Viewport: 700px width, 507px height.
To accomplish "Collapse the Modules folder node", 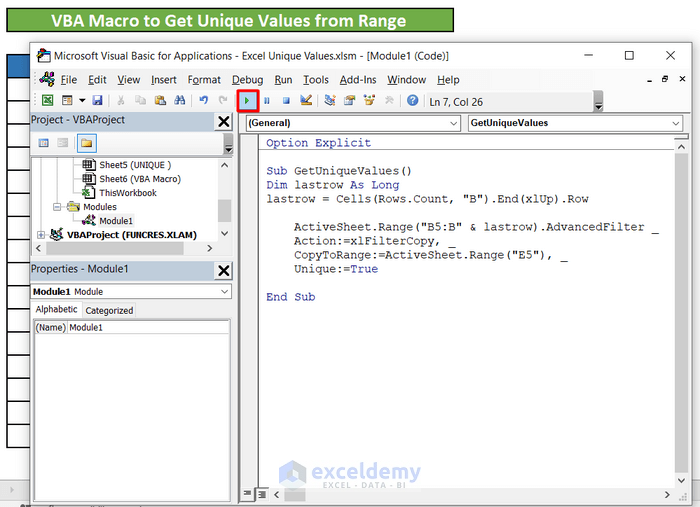I will pyautogui.click(x=57, y=207).
